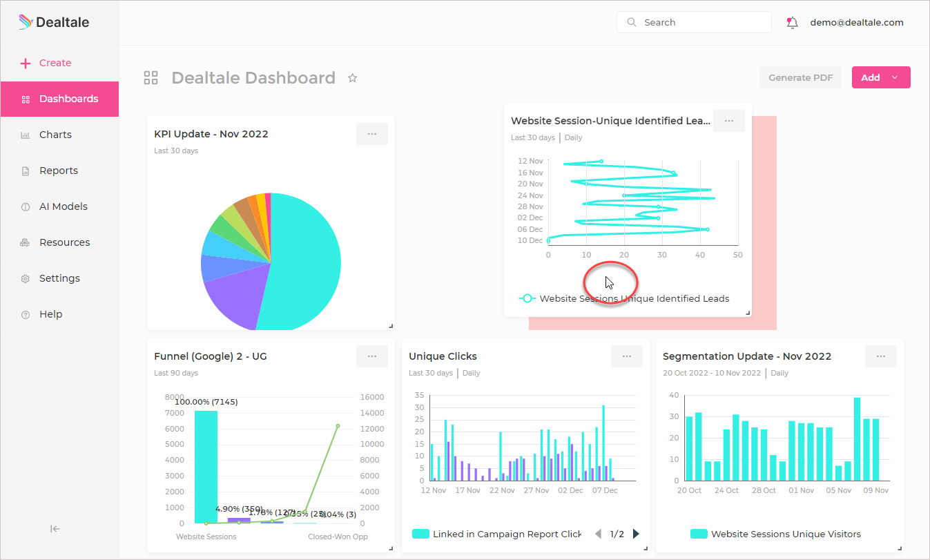Go to Reports in the sidebar
The height and width of the screenshot is (560, 930).
[x=59, y=171]
